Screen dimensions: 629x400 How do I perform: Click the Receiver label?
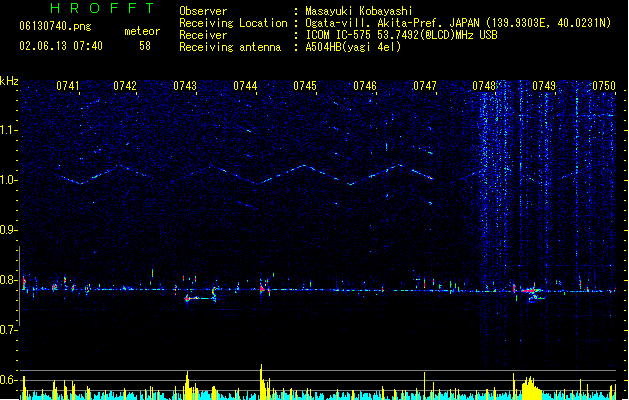[203, 35]
